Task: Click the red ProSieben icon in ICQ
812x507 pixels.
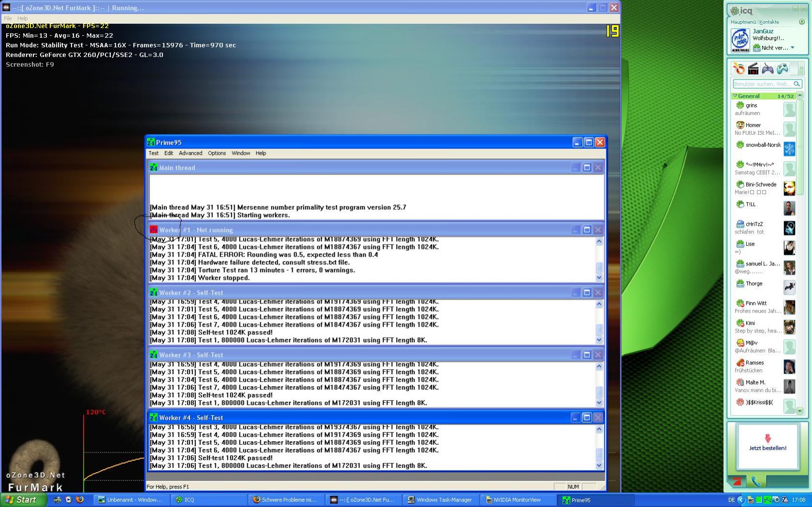Action: (737, 481)
